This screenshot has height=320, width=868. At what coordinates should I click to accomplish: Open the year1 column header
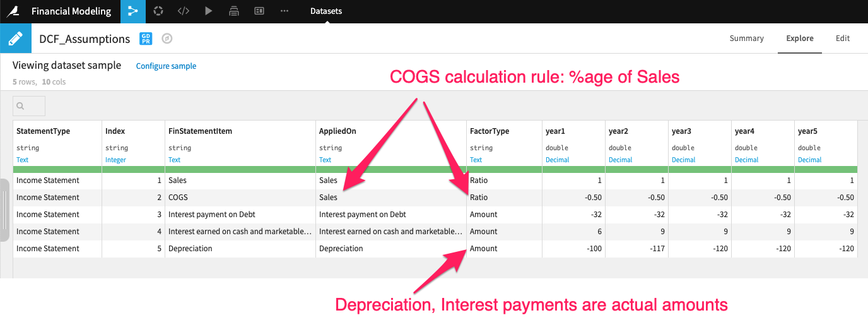(x=555, y=131)
